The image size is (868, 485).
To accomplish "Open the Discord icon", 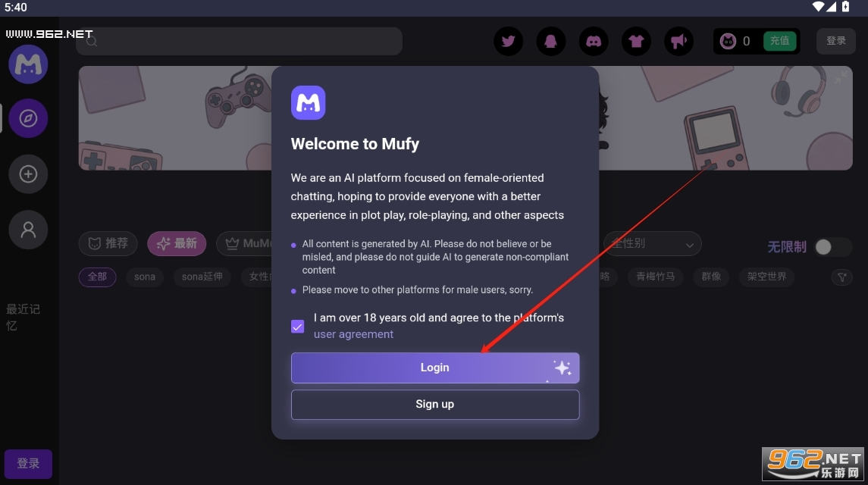I will pyautogui.click(x=594, y=41).
